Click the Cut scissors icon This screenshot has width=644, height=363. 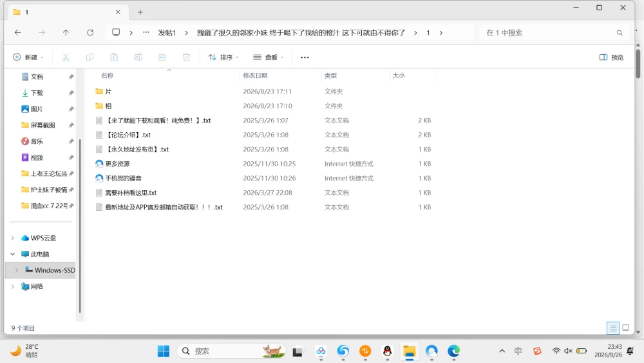pos(66,57)
